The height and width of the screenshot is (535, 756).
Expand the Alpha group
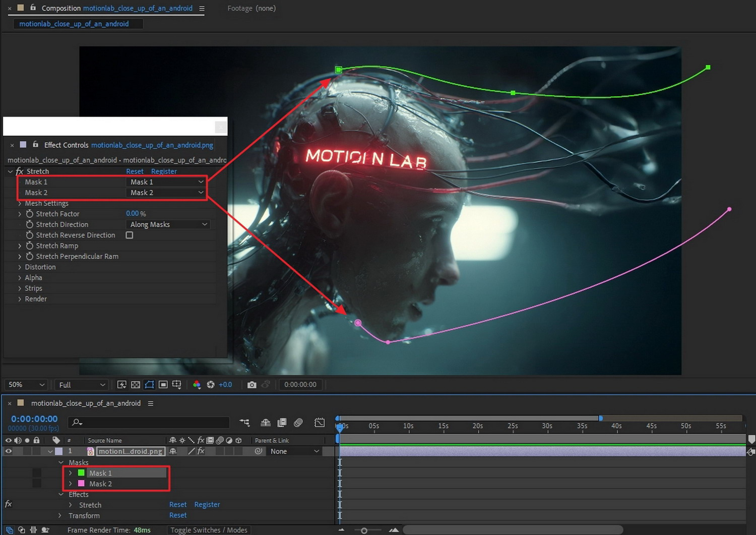[20, 278]
